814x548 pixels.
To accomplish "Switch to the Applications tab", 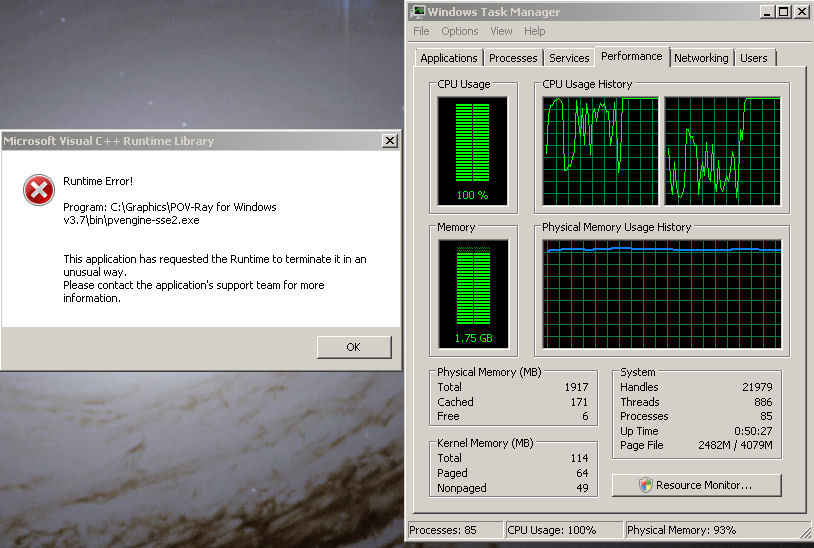I will tap(448, 58).
